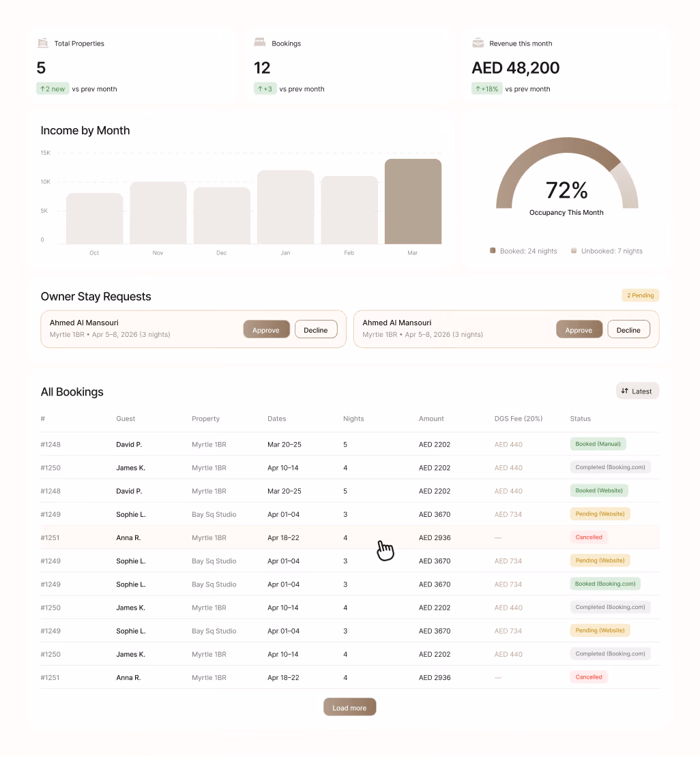This screenshot has width=700, height=757.
Task: Click the Unbooked: 7 nights legend label
Action: [611, 251]
